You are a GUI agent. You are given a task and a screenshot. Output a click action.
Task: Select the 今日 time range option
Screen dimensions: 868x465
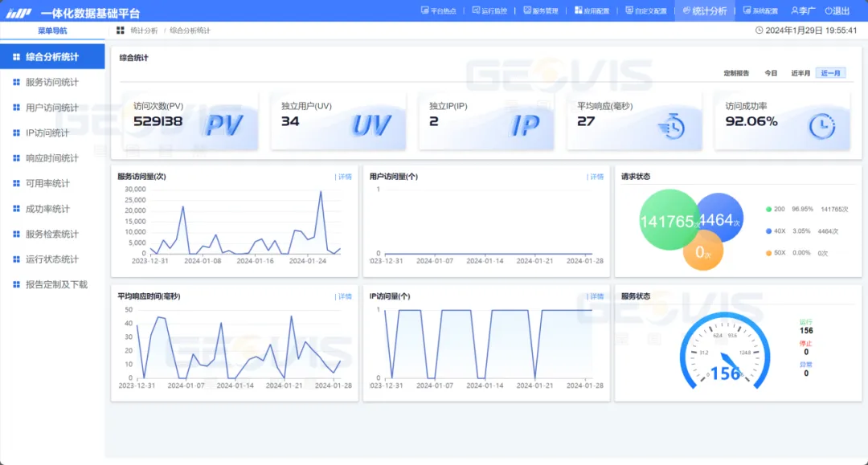(x=771, y=73)
